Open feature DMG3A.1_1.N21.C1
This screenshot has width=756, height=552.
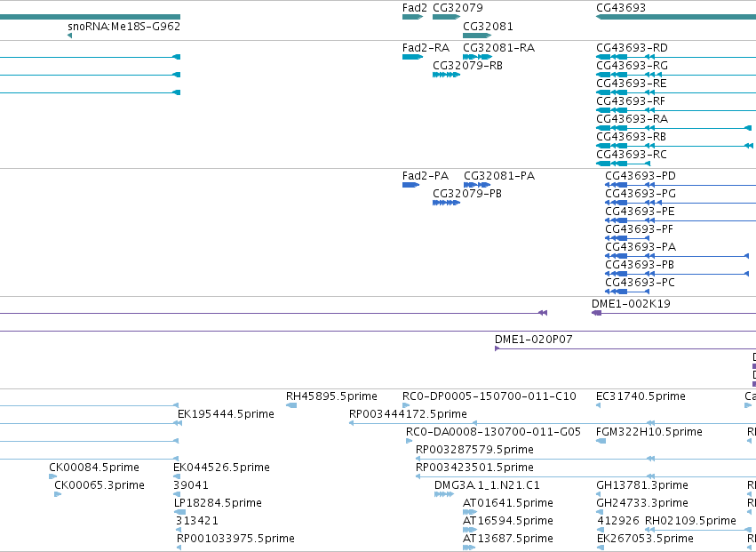[487, 485]
